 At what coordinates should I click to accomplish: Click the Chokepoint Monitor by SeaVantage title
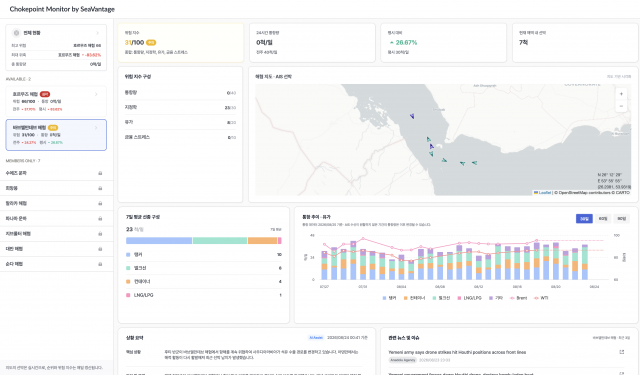tap(62, 9)
